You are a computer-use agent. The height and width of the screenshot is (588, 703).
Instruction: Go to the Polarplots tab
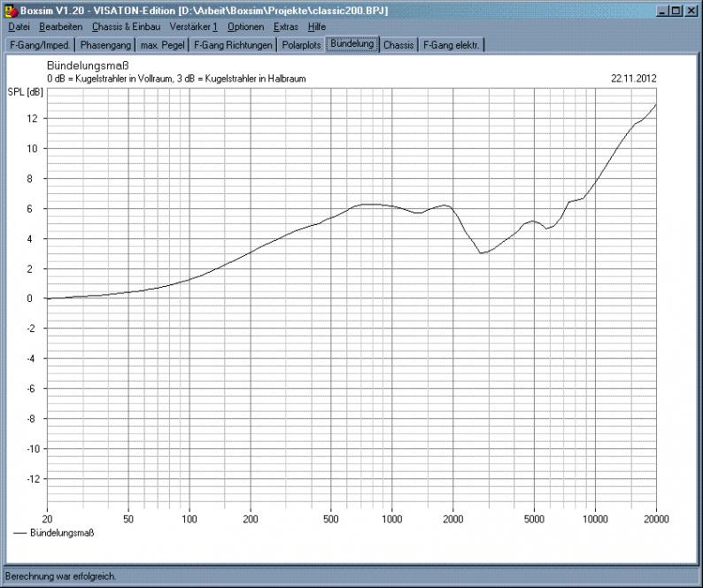click(x=302, y=44)
